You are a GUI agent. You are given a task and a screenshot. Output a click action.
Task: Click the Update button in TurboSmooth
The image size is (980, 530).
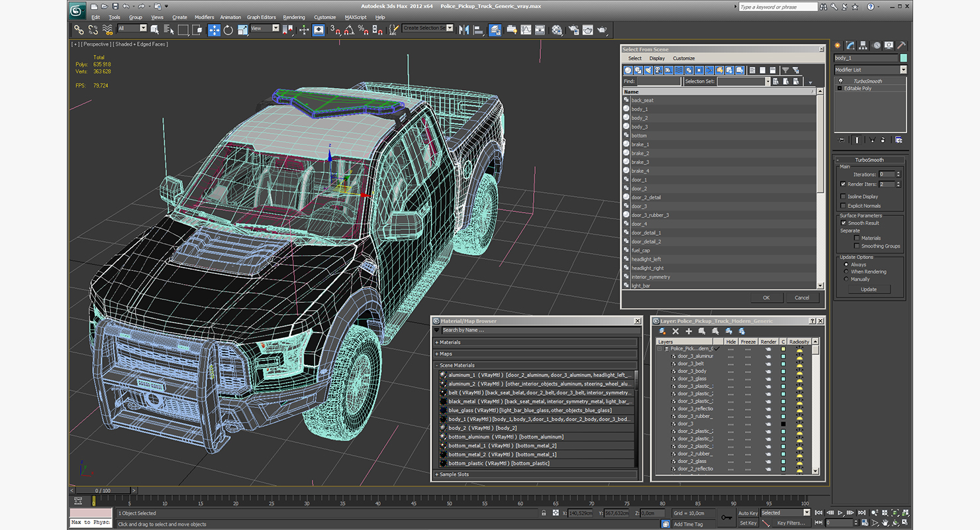[869, 289]
